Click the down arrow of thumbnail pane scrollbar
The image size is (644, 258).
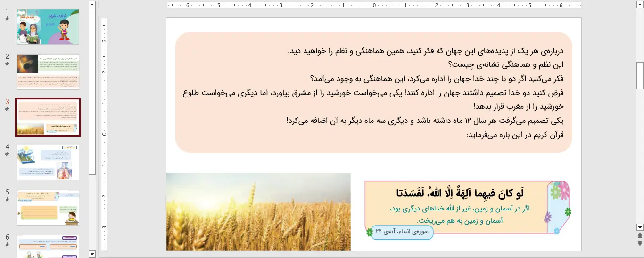(92, 254)
